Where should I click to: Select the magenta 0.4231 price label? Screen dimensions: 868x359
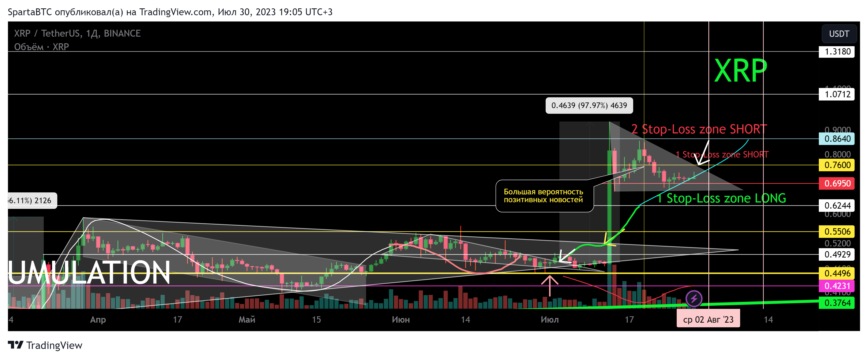click(x=837, y=286)
